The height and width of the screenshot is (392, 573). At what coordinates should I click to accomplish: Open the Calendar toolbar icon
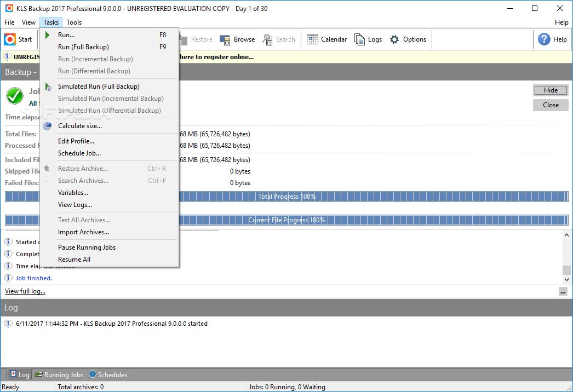(x=312, y=39)
